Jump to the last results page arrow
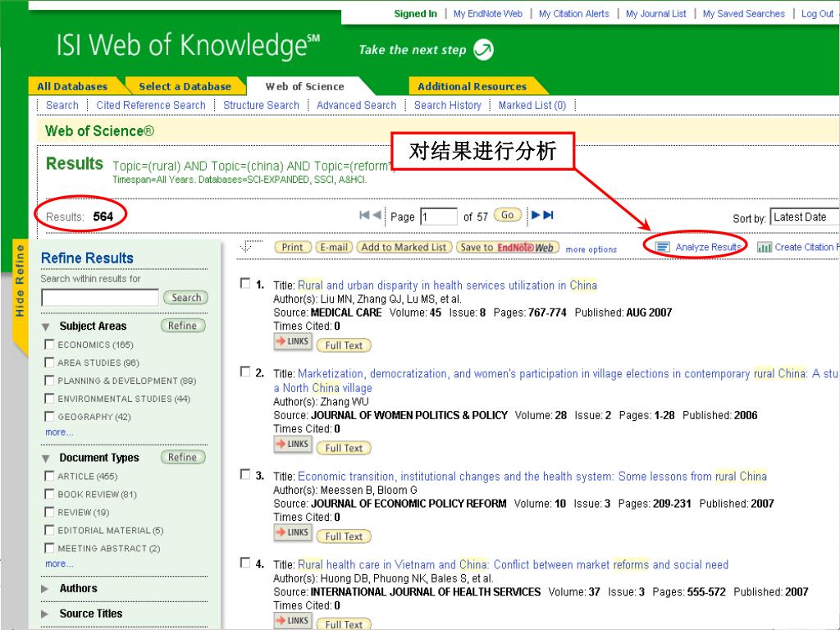 (548, 215)
